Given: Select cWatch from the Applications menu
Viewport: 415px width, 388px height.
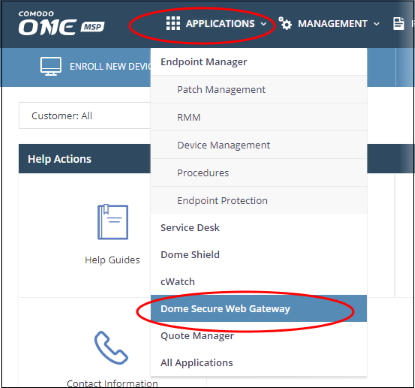Looking at the screenshot, I should pos(259,282).
